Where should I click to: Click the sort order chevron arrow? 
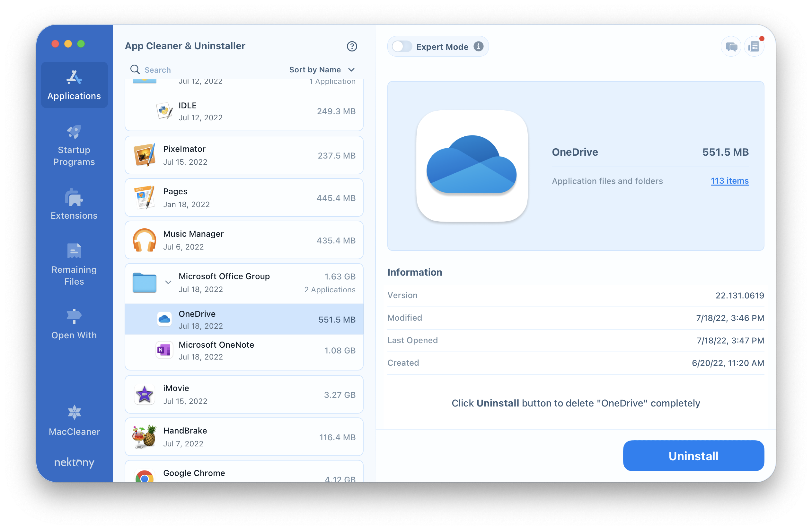coord(353,69)
